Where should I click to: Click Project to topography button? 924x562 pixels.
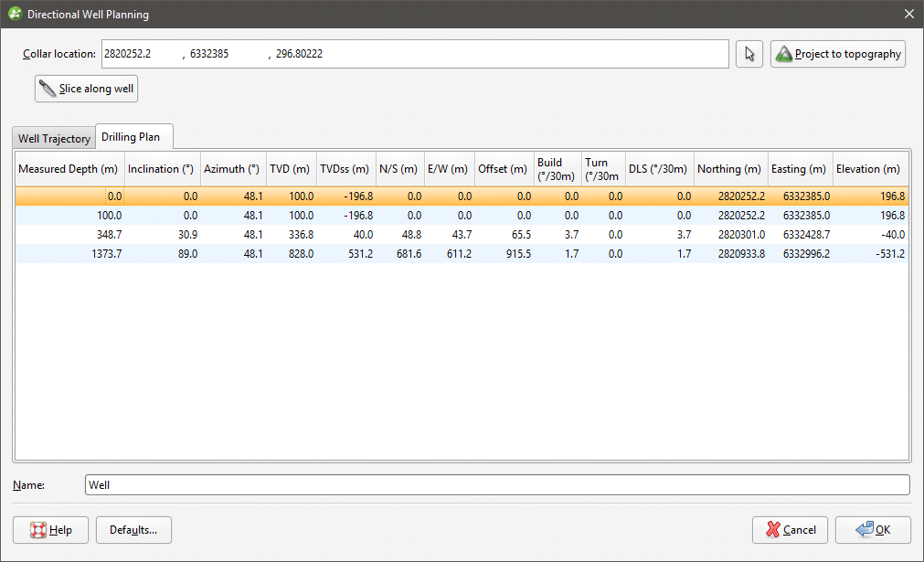click(x=837, y=54)
